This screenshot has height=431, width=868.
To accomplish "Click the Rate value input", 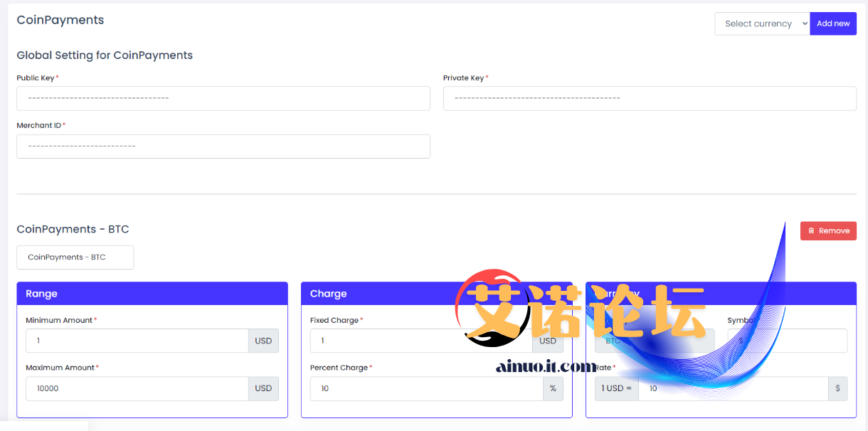I will click(x=734, y=388).
